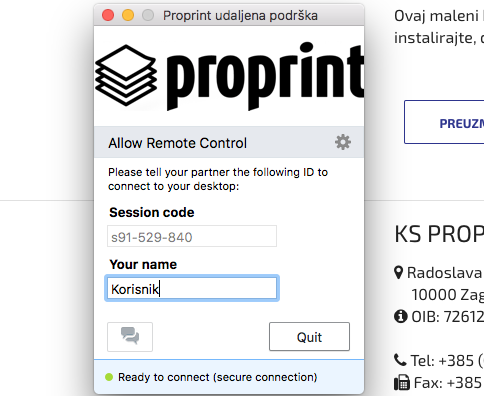Click the green ready status indicator
The height and width of the screenshot is (396, 484).
tap(109, 377)
